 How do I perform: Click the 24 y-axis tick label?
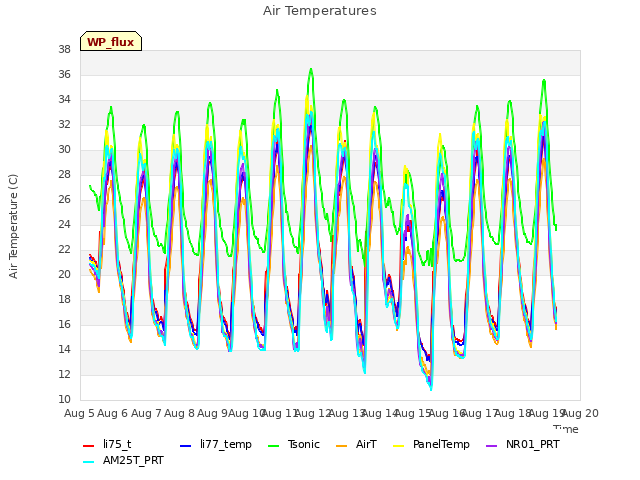point(64,224)
